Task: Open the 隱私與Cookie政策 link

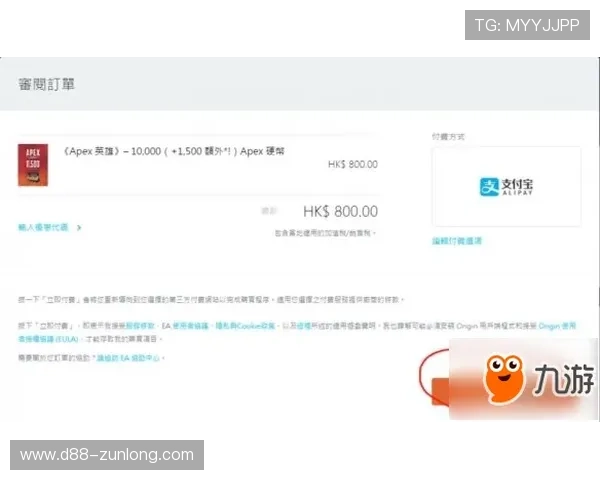Action: click(x=245, y=326)
